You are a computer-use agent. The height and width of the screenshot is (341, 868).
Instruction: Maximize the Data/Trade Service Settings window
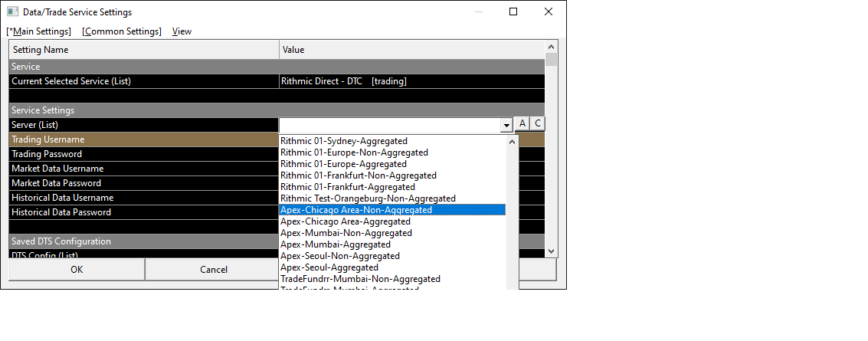coord(513,11)
